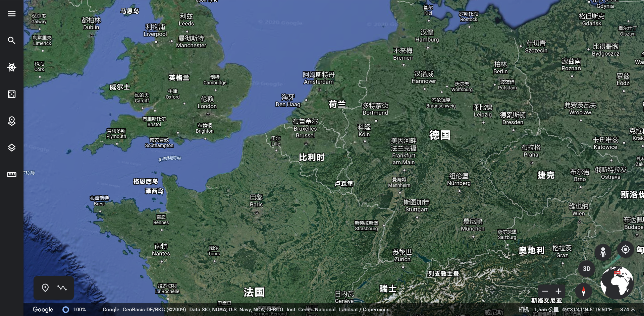Click the Frankfurt am Main label
The height and width of the screenshot is (316, 644).
coord(404,151)
